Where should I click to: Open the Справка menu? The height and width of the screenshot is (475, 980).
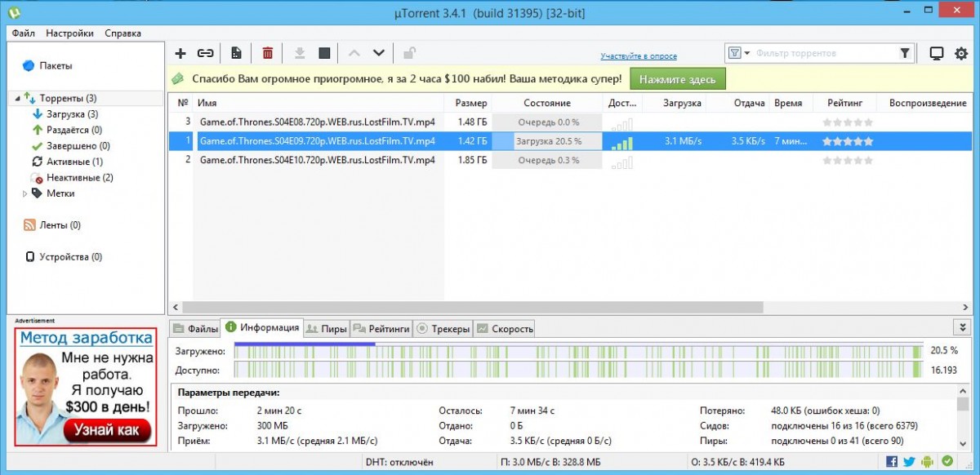click(x=122, y=33)
